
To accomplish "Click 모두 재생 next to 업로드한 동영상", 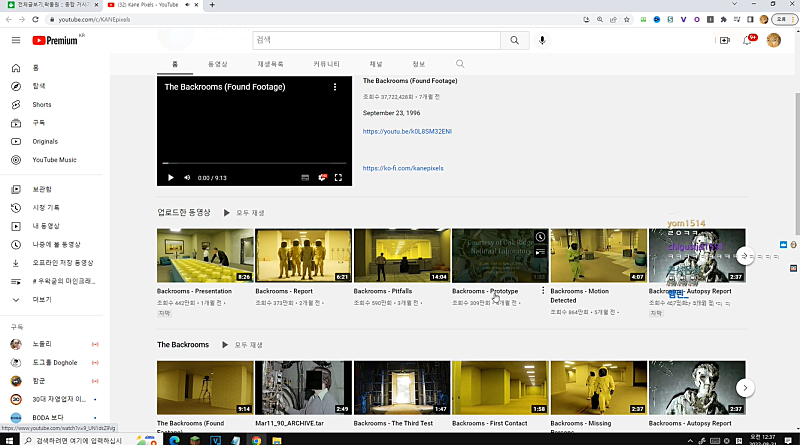I will coord(244,212).
